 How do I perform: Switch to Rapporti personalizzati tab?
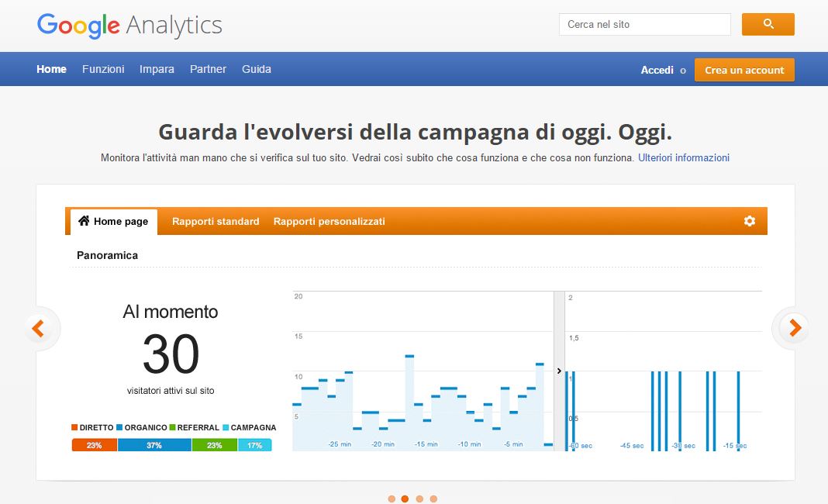329,221
